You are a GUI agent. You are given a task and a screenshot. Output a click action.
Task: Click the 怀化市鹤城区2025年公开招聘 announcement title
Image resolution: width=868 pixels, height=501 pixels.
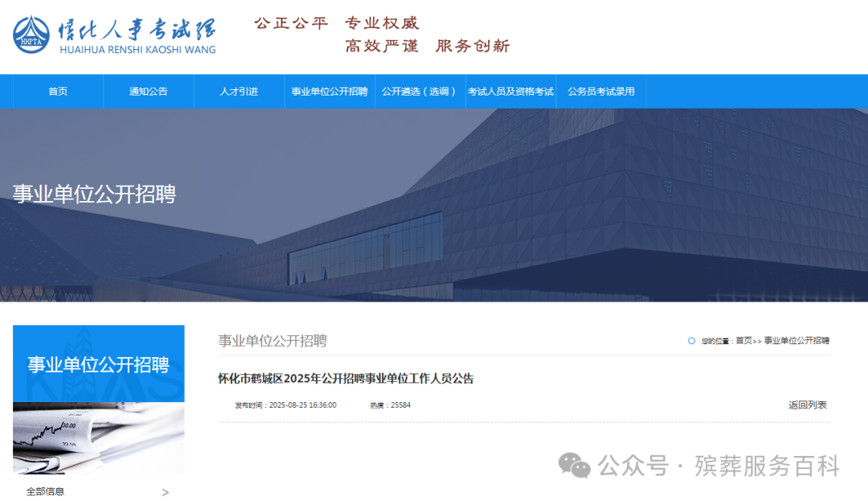pos(346,379)
